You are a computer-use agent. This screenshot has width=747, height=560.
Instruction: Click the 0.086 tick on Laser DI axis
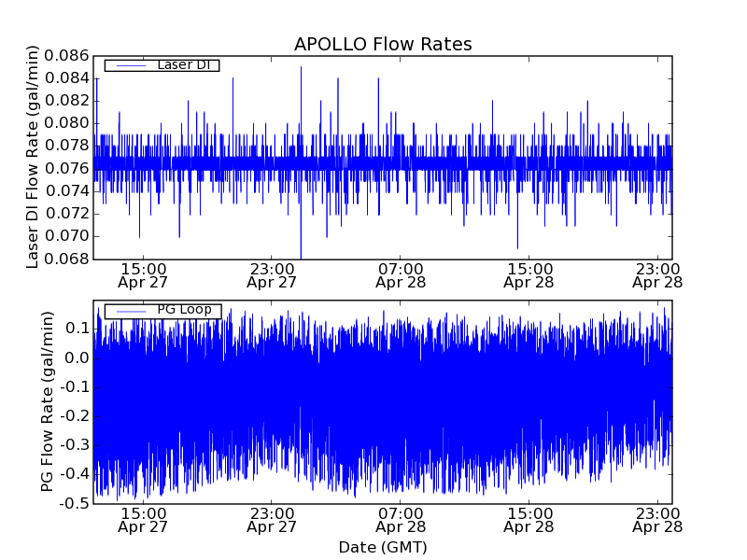tap(66, 56)
